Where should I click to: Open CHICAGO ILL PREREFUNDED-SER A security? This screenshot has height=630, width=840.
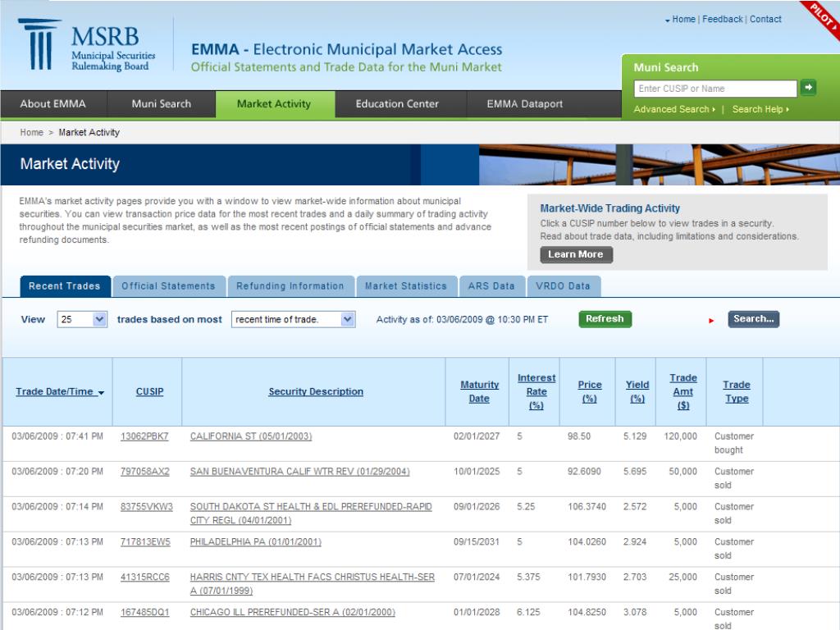point(293,612)
